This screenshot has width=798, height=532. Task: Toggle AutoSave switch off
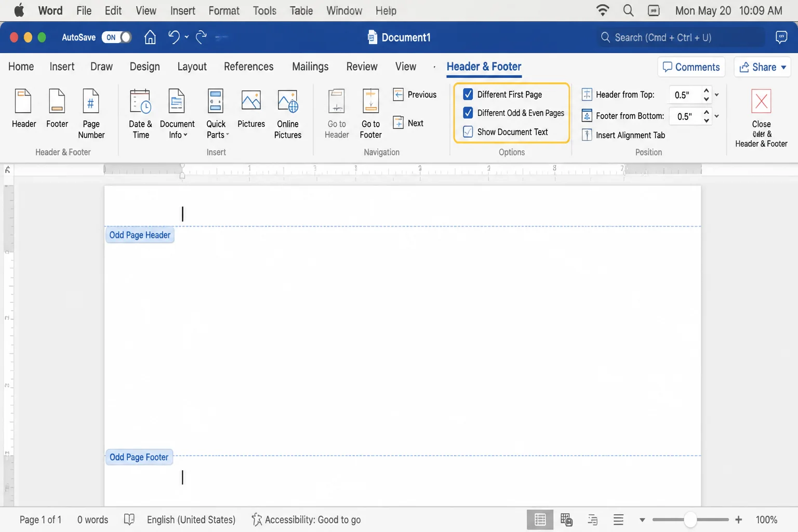coord(116,37)
